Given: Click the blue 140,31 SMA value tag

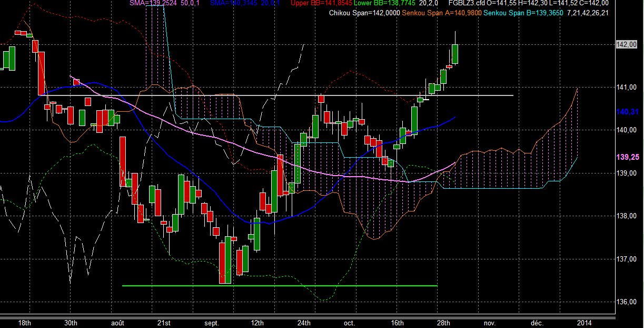Looking at the screenshot, I should click(x=627, y=112).
